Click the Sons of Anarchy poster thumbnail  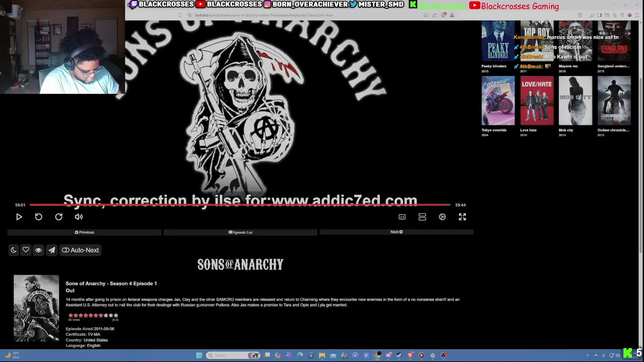pos(36,308)
